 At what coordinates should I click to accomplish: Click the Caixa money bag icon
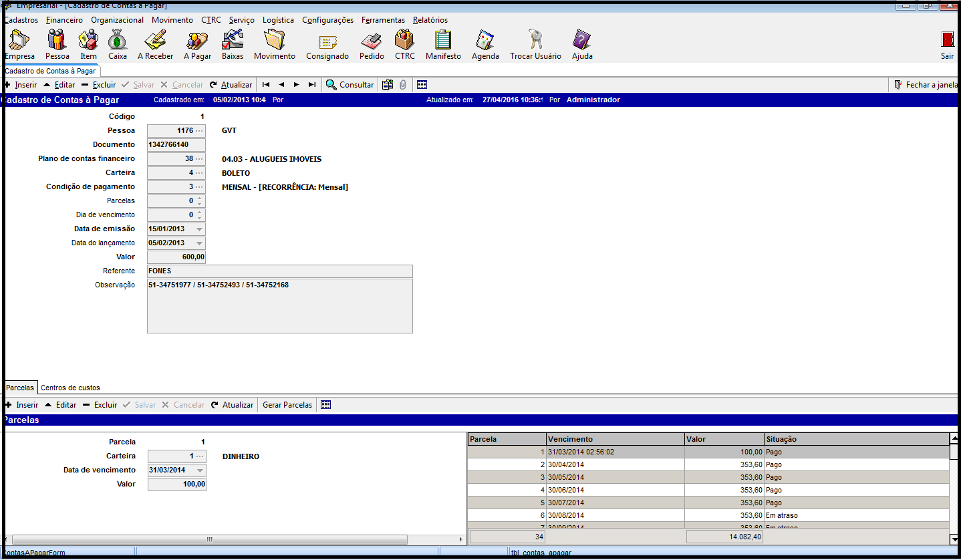[118, 41]
